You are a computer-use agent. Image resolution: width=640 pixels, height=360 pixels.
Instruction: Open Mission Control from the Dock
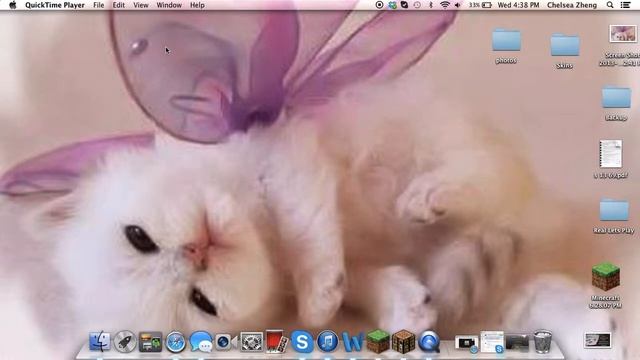[150, 342]
